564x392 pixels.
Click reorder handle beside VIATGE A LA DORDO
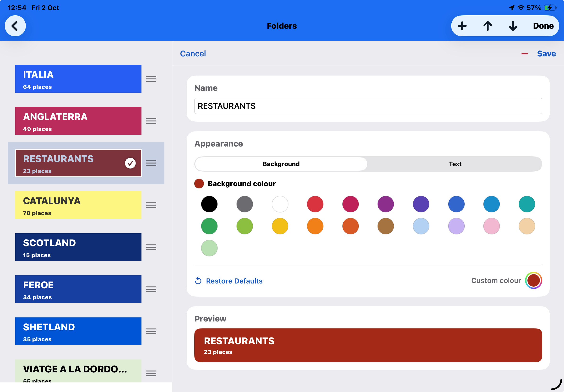(x=151, y=373)
